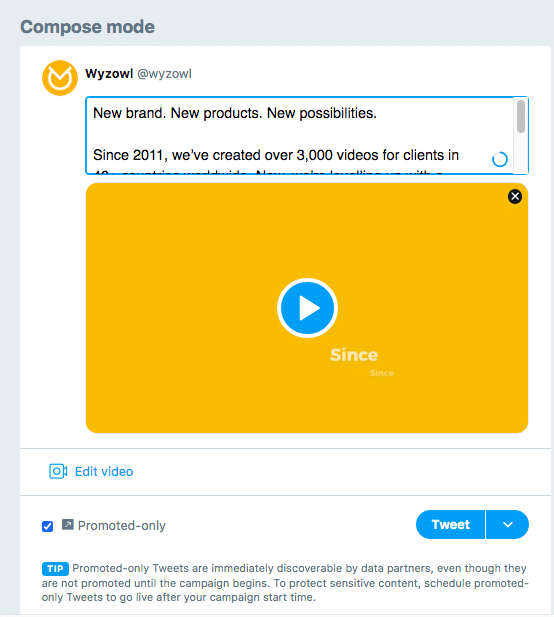Click inside the tweet text box
Image resolution: width=554 pixels, height=617 pixels.
click(x=299, y=135)
